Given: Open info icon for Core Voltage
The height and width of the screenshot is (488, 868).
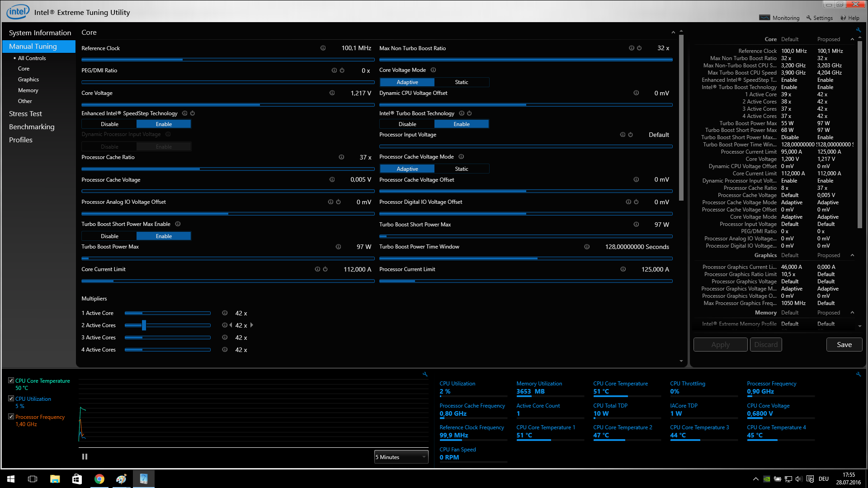Looking at the screenshot, I should (x=332, y=93).
